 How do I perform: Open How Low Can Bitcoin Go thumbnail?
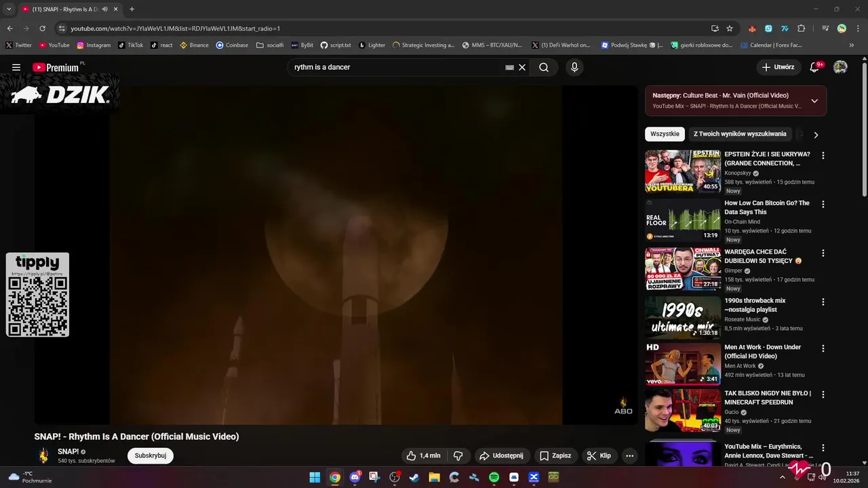click(x=683, y=220)
